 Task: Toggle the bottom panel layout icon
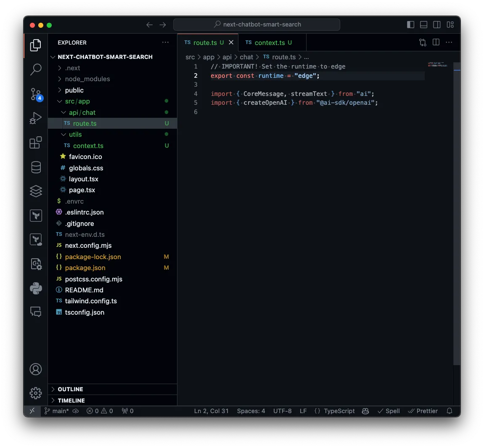424,25
